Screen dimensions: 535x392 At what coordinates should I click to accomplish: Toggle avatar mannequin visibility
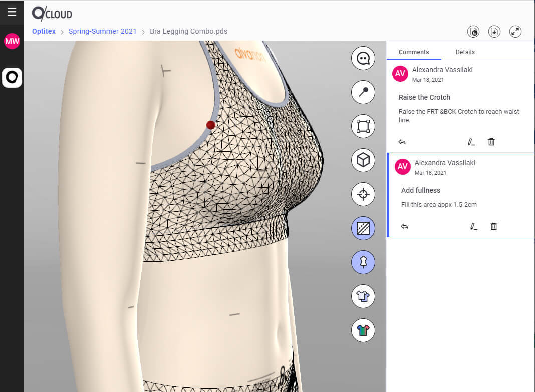(x=363, y=262)
